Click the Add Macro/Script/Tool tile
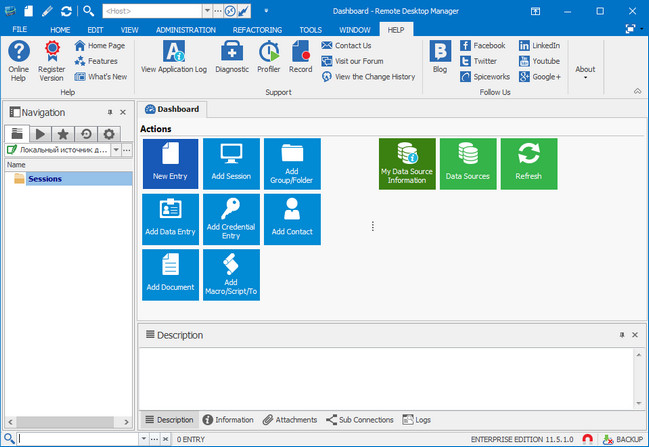The image size is (649, 447). (231, 275)
